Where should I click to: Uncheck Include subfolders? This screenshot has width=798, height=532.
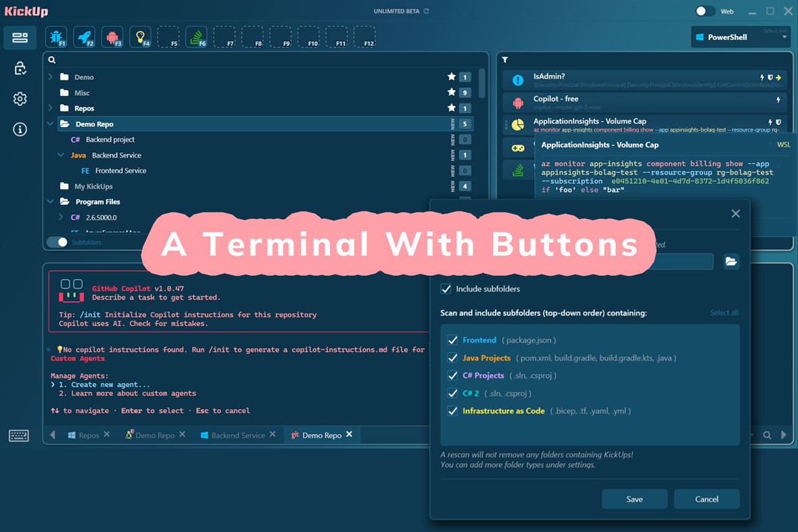coord(446,289)
